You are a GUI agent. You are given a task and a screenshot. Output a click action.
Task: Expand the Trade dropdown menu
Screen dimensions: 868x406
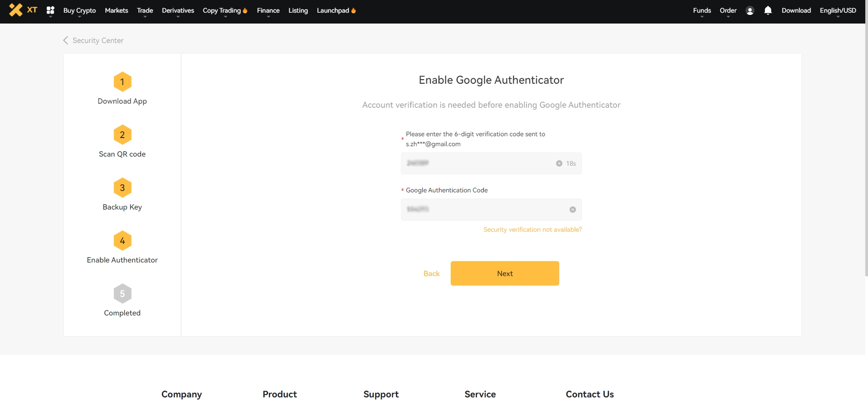(x=145, y=10)
